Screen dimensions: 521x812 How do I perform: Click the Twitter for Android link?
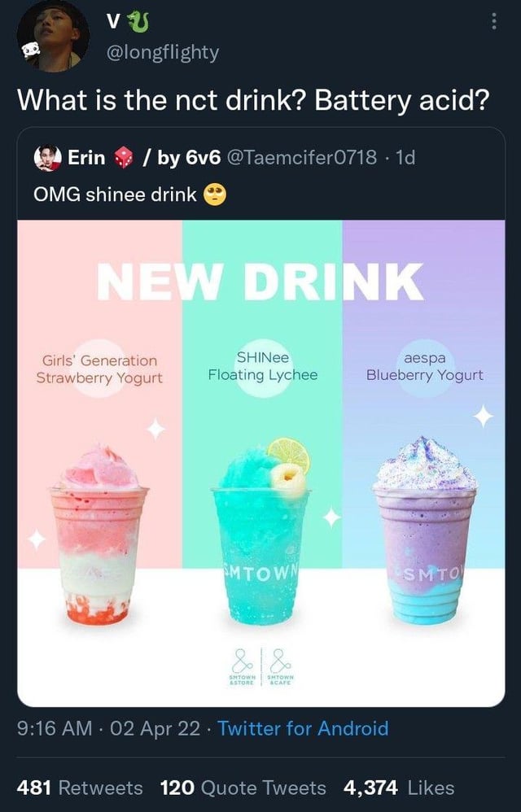[x=303, y=728]
